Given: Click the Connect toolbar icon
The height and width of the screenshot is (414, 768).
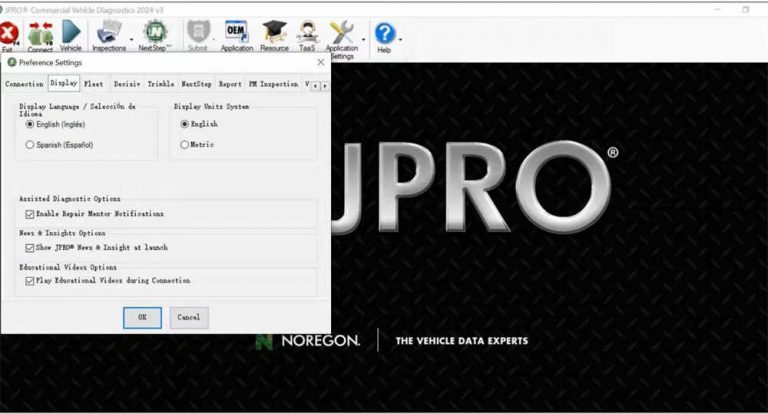Looking at the screenshot, I should (x=40, y=36).
